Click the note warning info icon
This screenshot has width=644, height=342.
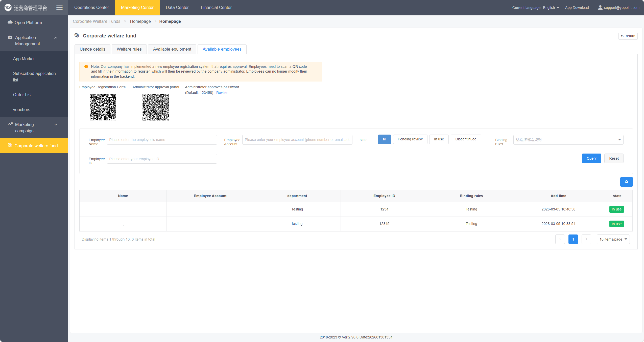coord(86,67)
